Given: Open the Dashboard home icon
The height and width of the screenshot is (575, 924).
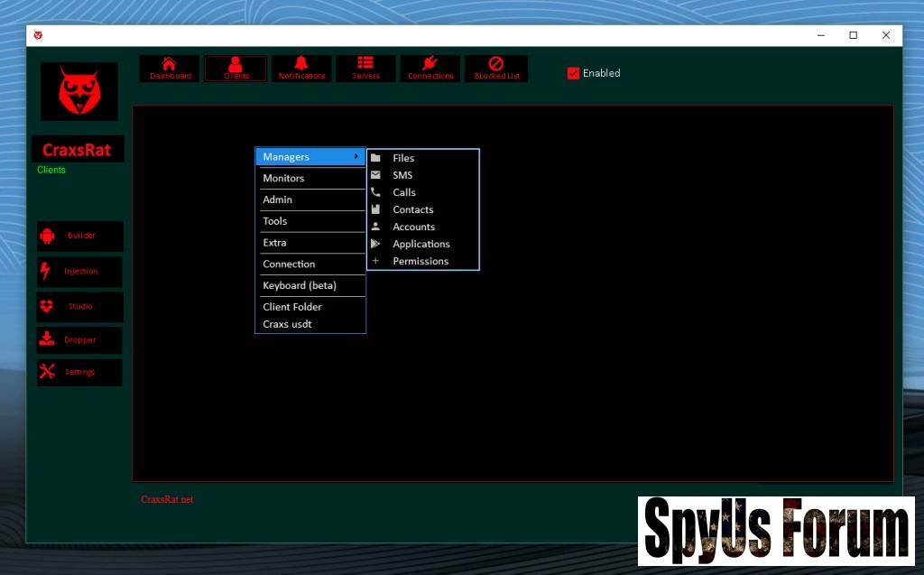Looking at the screenshot, I should point(170,64).
